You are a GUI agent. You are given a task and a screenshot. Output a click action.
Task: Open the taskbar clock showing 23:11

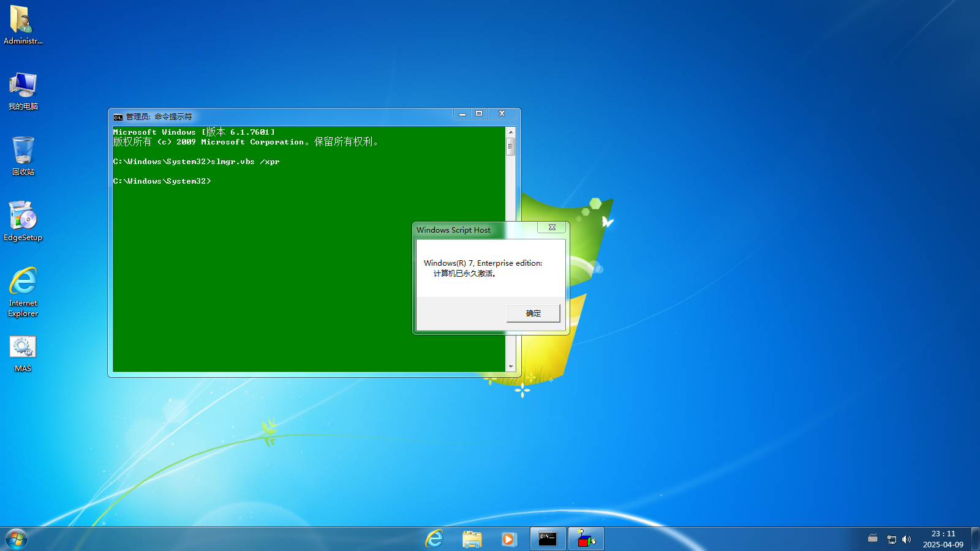tap(943, 539)
